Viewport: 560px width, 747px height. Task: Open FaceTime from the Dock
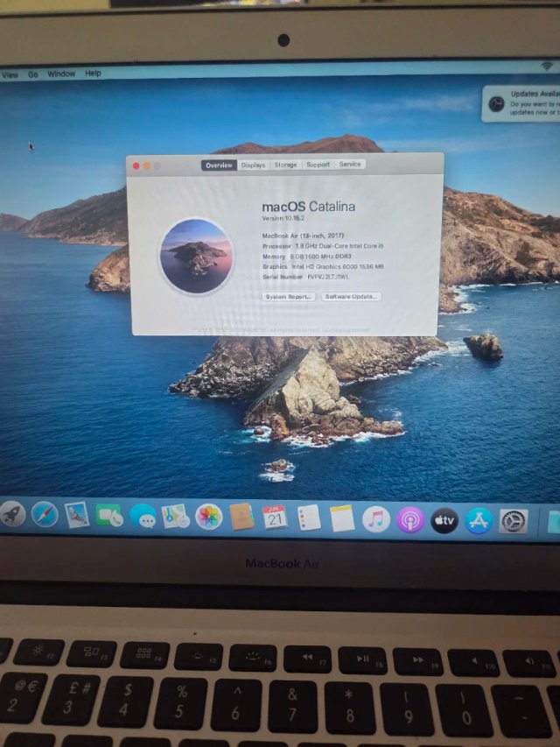tap(109, 516)
